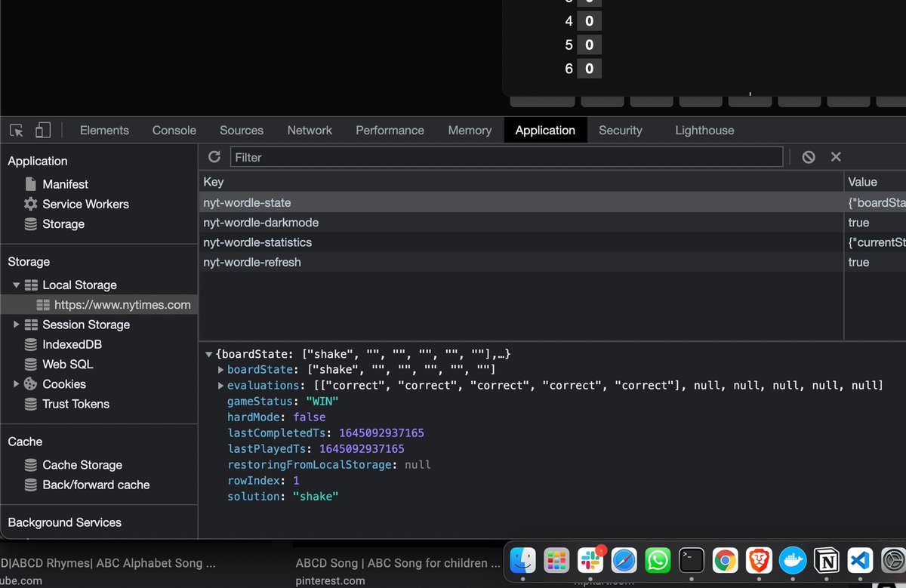The image size is (906, 588).
Task: Open Finder from the dock
Action: point(522,560)
